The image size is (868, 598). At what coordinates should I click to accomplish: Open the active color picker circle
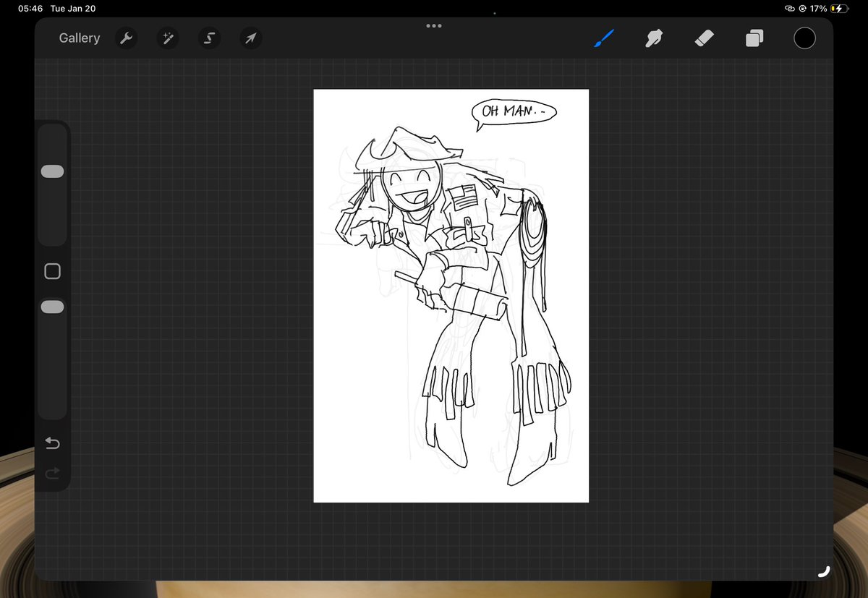tap(804, 38)
